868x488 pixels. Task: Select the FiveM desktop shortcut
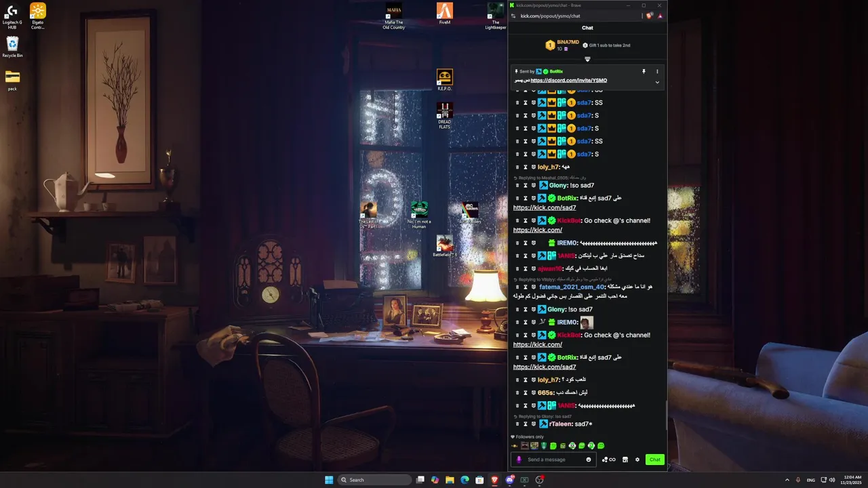[x=445, y=14]
